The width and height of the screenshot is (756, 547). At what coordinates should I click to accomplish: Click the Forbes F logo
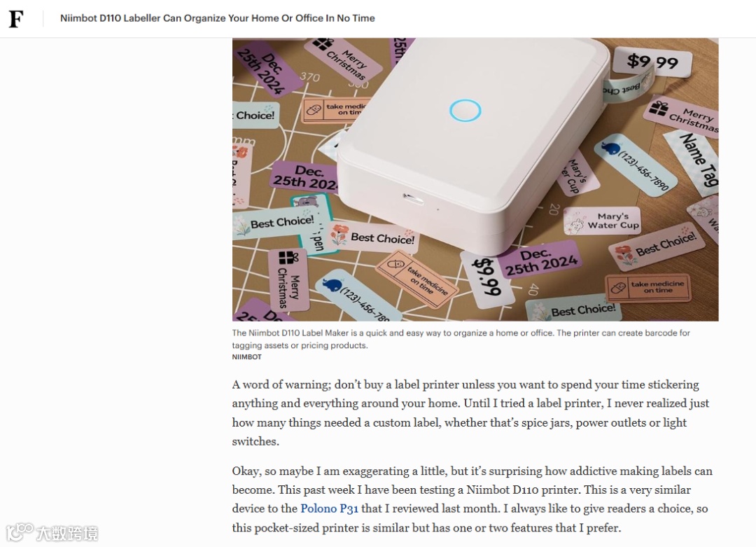click(x=16, y=19)
